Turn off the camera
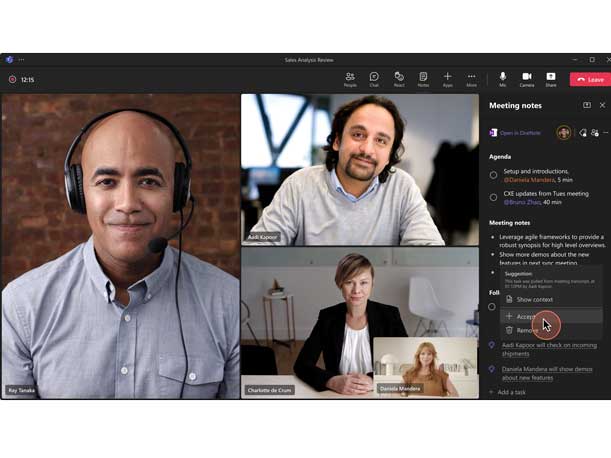611x458 pixels. 526,79
